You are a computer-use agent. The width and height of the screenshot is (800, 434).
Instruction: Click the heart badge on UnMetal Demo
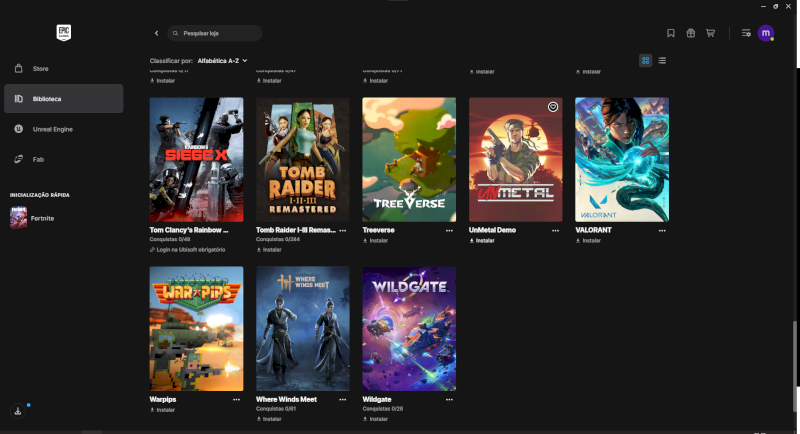pyautogui.click(x=553, y=107)
